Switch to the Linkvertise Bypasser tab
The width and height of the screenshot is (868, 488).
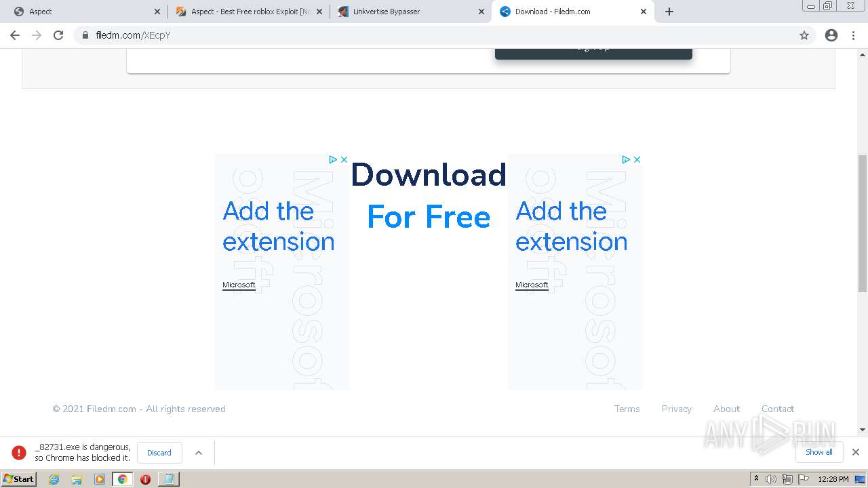[410, 12]
